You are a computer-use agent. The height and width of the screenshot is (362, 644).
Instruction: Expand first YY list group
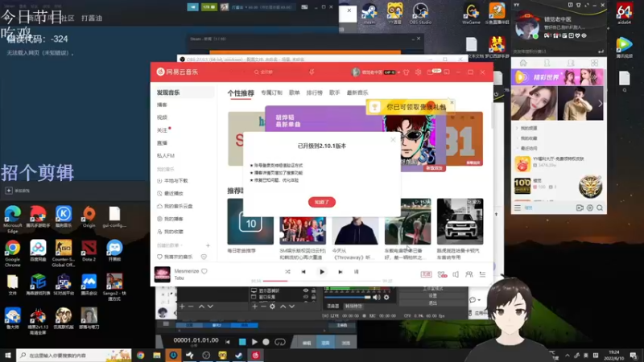click(x=517, y=128)
